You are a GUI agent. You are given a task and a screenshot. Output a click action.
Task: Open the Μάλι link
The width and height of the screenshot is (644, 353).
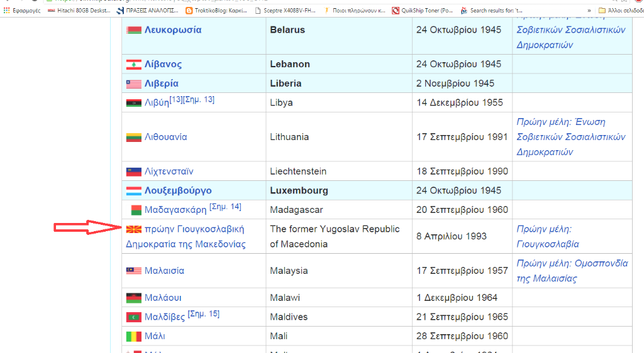(x=155, y=336)
